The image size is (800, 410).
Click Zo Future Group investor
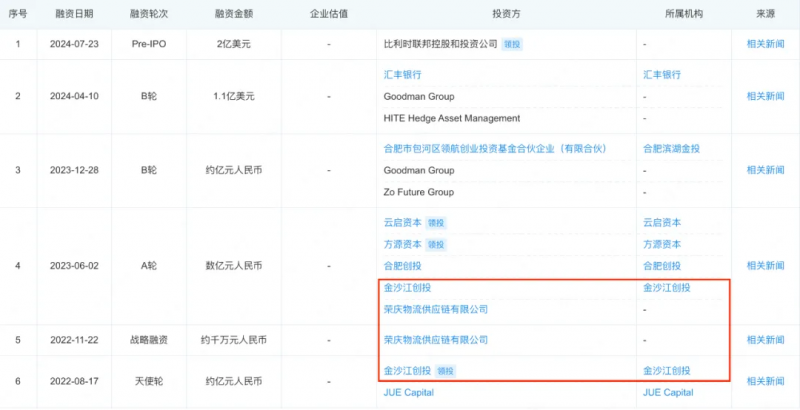tap(418, 192)
